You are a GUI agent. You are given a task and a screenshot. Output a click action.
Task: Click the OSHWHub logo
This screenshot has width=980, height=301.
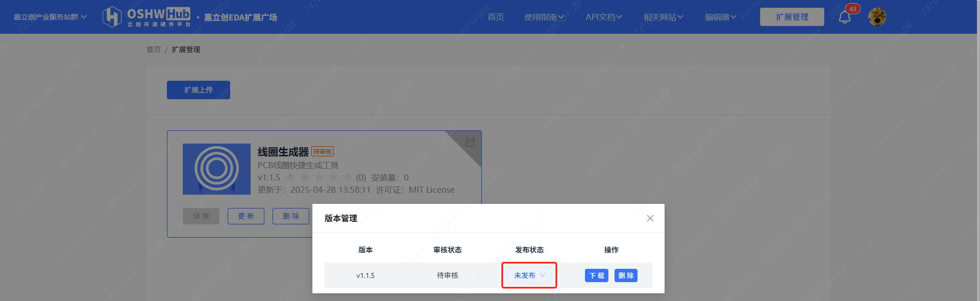pyautogui.click(x=147, y=17)
